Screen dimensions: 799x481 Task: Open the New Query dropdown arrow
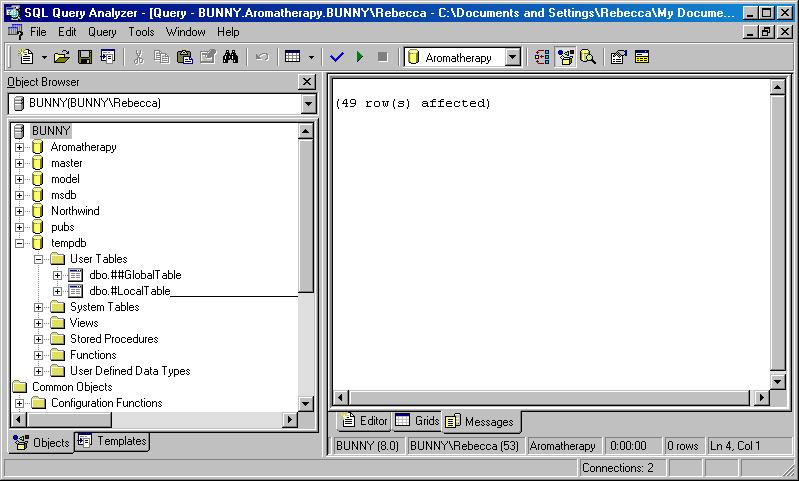44,57
